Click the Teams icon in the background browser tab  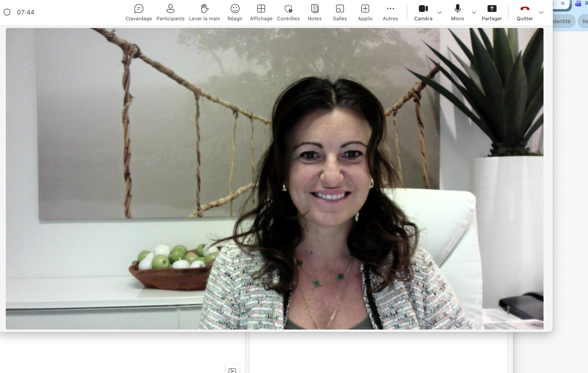[578, 4]
